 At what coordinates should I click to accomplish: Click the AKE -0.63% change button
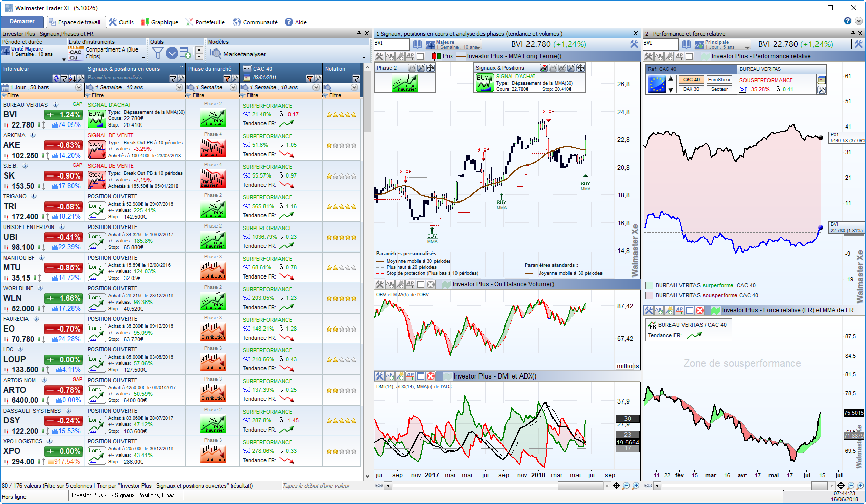(63, 145)
